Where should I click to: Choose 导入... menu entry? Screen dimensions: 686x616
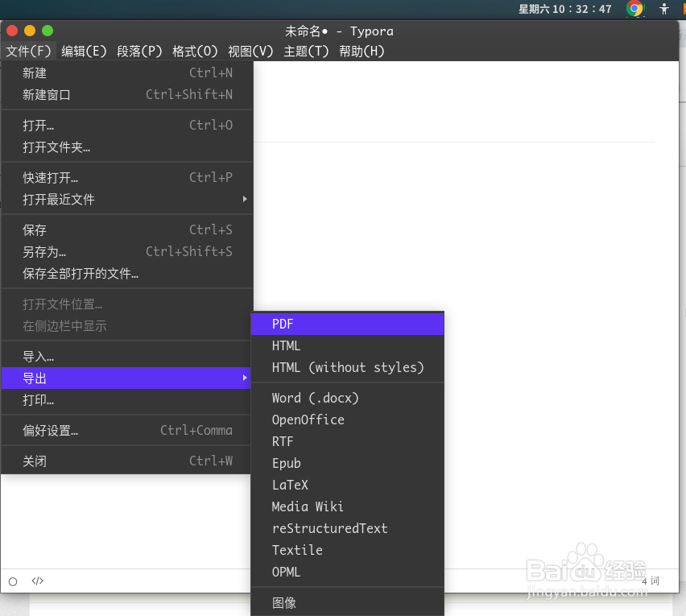[127, 357]
